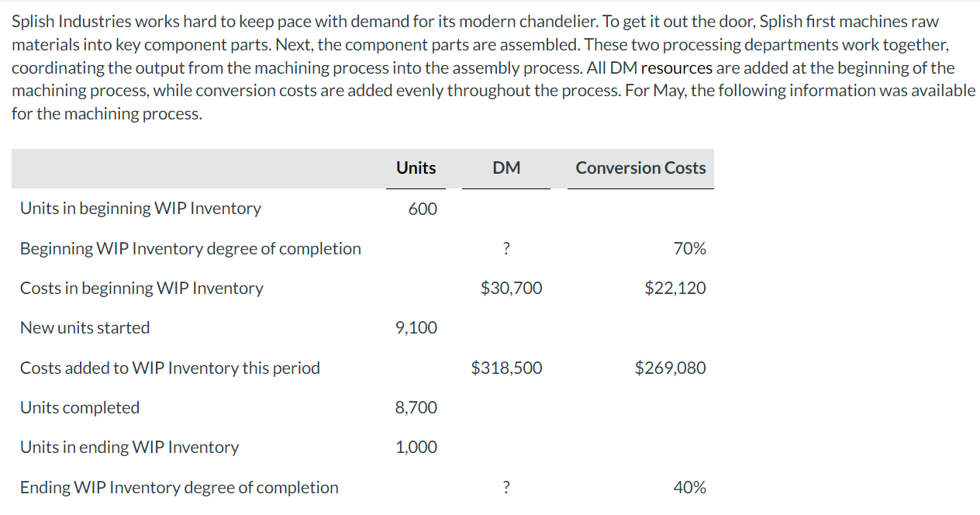Select the 70% conversion completion value
The width and height of the screenshot is (980, 515).
[x=690, y=249]
